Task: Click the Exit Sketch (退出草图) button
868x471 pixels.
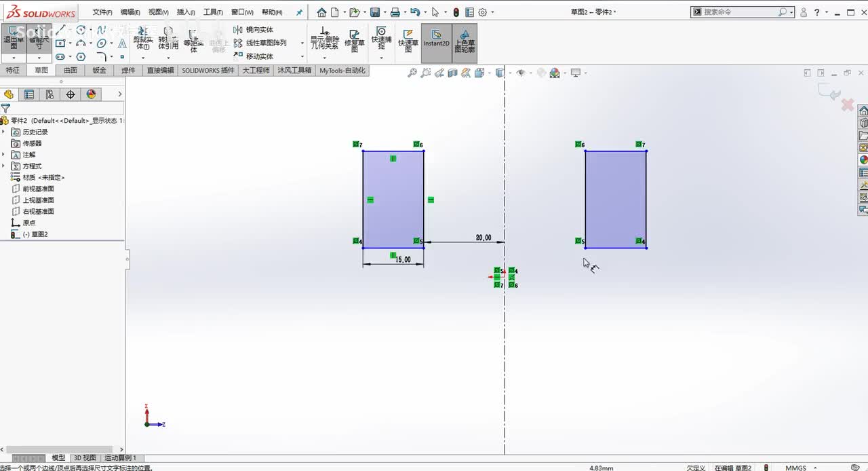Action: [x=14, y=39]
